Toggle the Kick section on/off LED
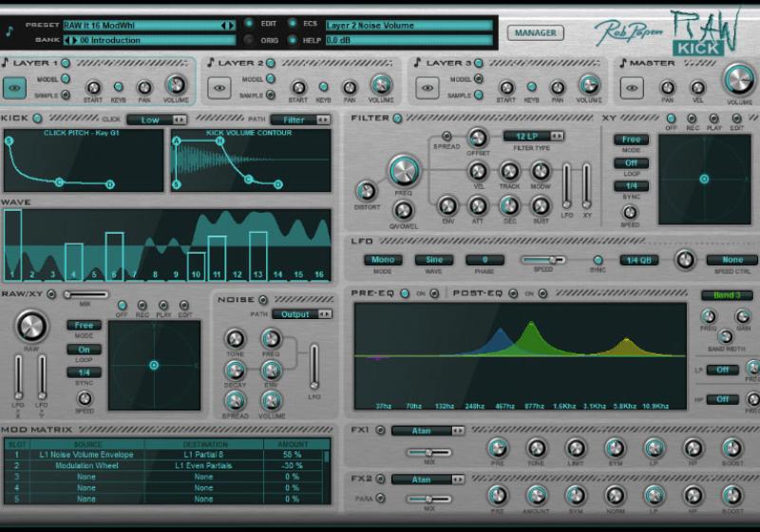The image size is (760, 532). click(x=37, y=118)
